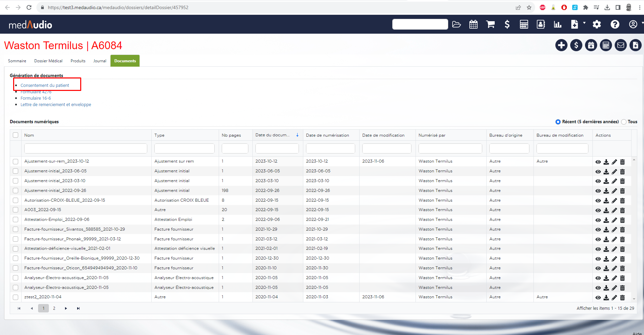644x335 pixels.
Task: Click the bar chart reports icon
Action: coord(557,24)
